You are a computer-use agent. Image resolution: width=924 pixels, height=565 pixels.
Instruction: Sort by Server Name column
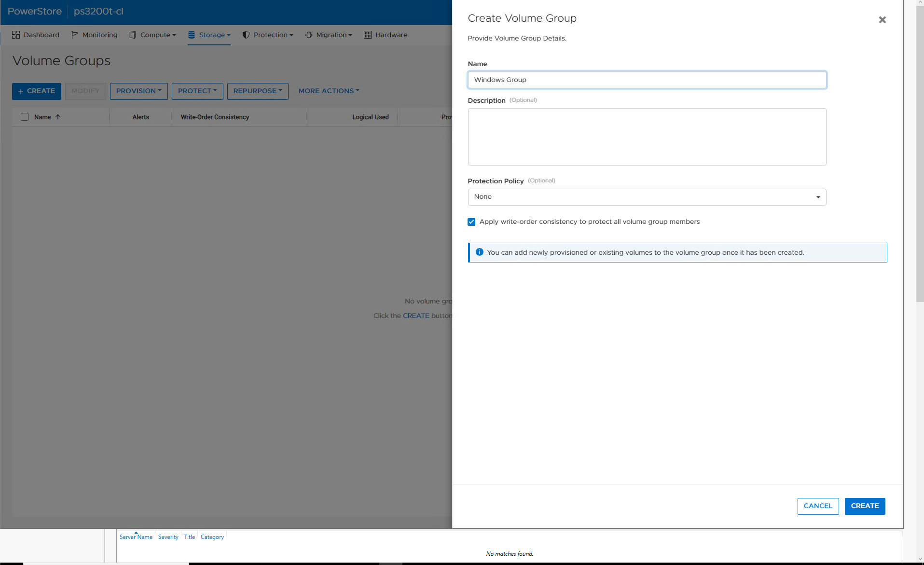coord(136,537)
